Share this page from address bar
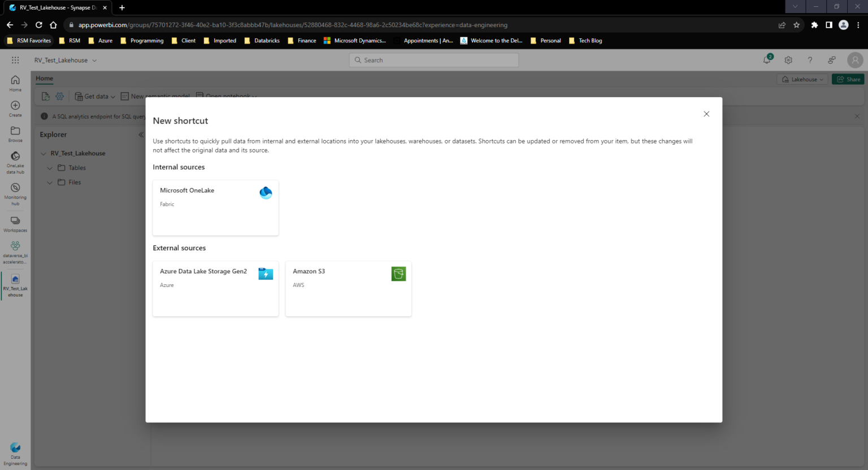Viewport: 868px width, 470px height. (782, 25)
